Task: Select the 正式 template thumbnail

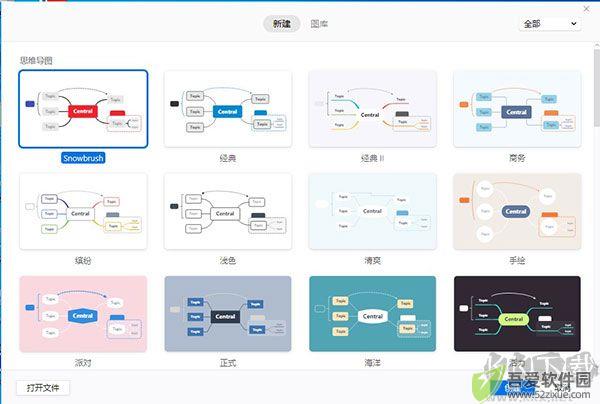Action: tap(228, 314)
